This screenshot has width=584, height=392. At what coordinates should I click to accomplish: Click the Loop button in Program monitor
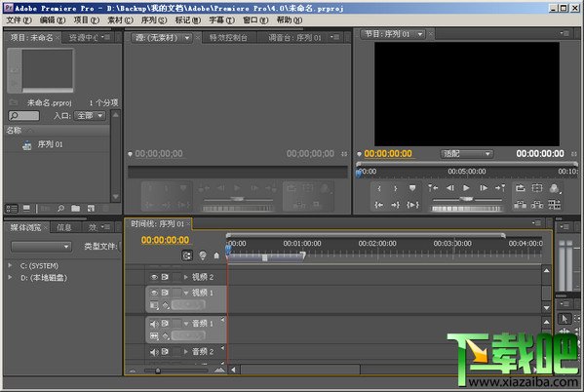tap(521, 188)
